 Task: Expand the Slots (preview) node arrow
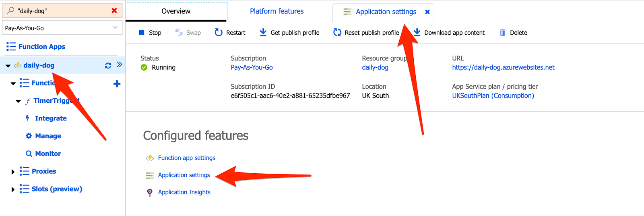coord(13,189)
